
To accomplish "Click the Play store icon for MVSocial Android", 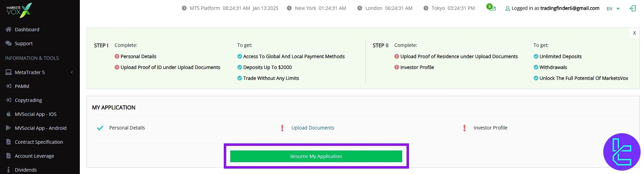I will [x=8, y=128].
